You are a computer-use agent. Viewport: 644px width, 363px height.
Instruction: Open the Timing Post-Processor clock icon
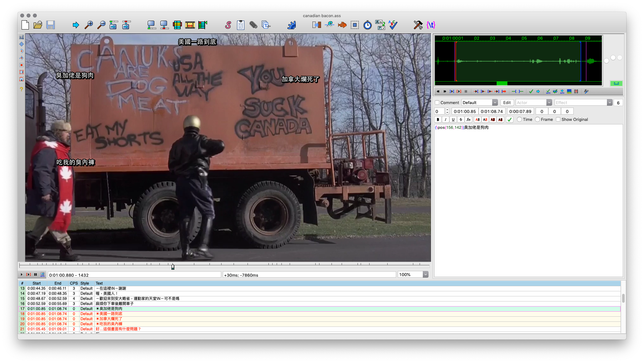click(x=367, y=25)
